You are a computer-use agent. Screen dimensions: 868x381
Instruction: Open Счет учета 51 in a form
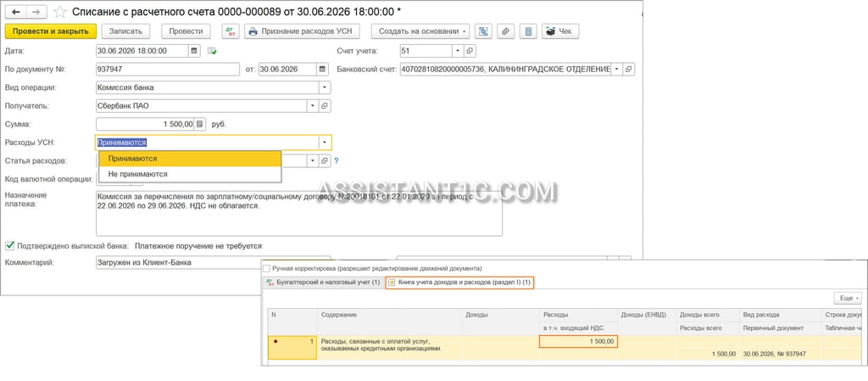(x=470, y=51)
